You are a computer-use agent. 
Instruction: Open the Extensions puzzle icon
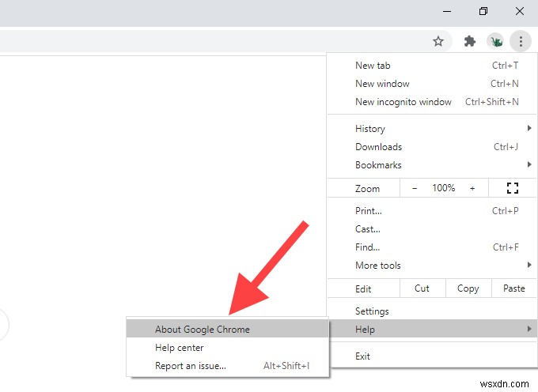469,41
